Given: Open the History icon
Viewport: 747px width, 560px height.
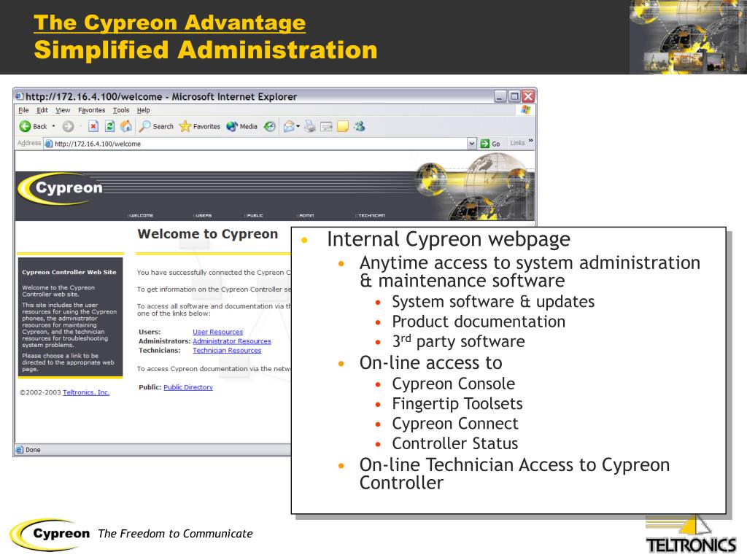Looking at the screenshot, I should 270,126.
